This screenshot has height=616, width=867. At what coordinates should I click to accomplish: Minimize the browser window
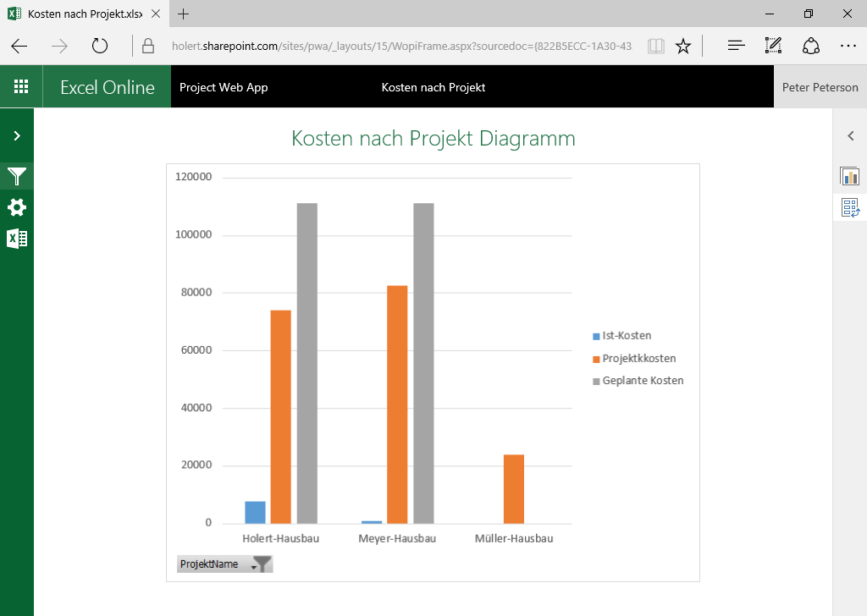pyautogui.click(x=770, y=14)
